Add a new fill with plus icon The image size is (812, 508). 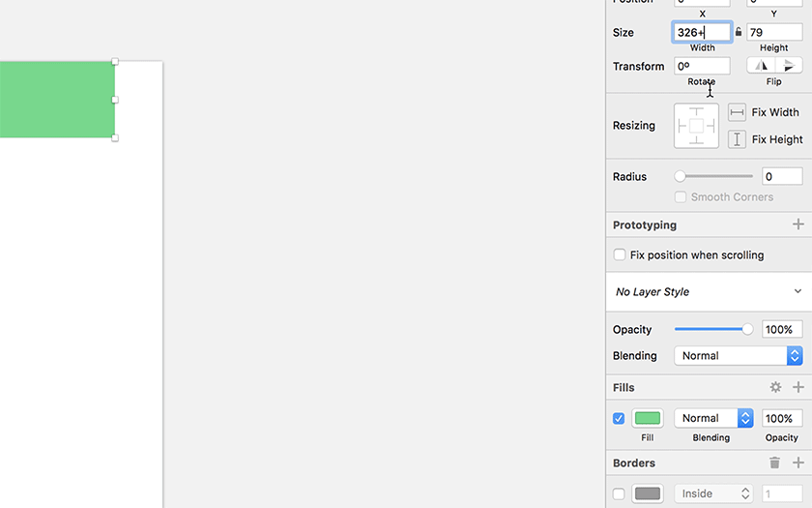798,387
